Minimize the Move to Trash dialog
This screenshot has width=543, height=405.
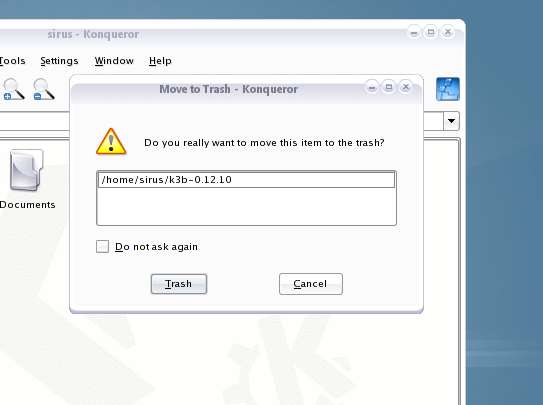[x=372, y=87]
